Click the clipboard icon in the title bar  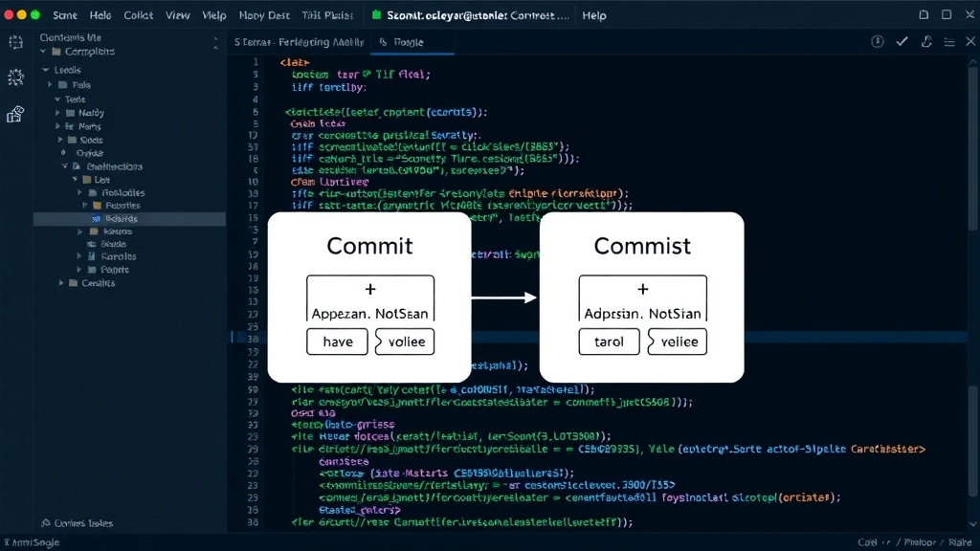coord(924,14)
